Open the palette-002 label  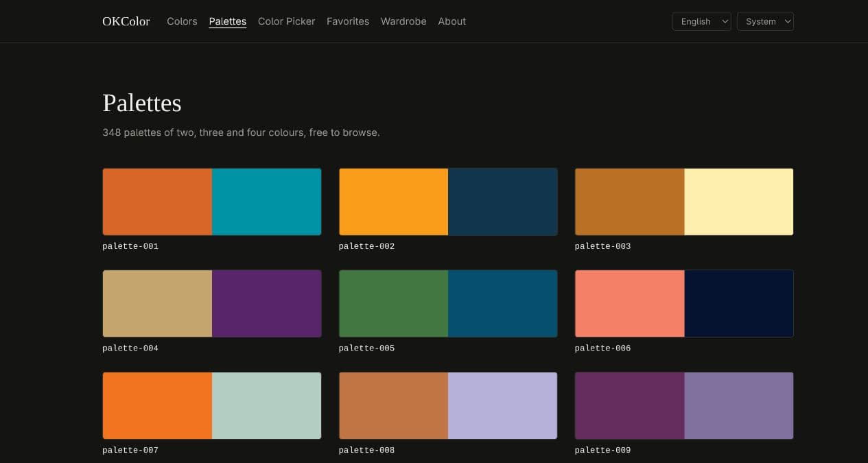(x=367, y=246)
